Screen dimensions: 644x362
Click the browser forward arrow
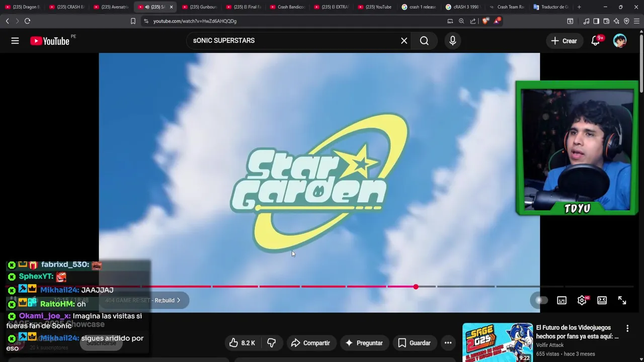point(17,21)
